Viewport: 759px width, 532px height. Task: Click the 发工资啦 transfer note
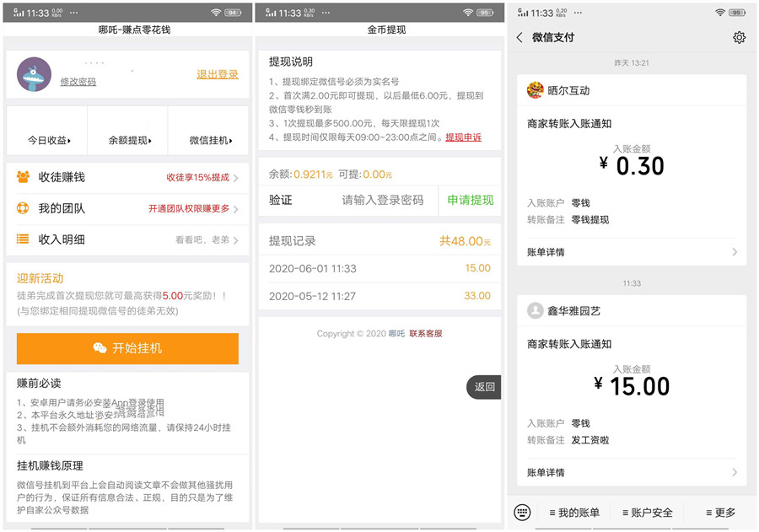(590, 440)
